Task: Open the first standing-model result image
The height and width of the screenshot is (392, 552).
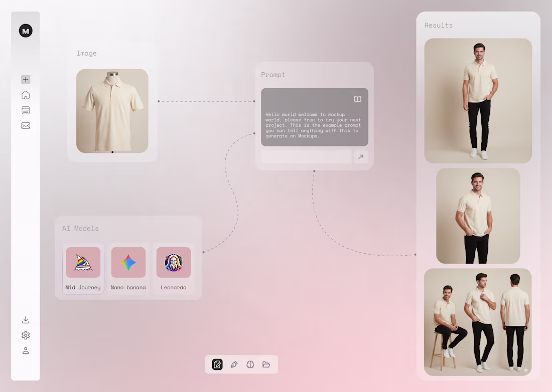Action: tap(478, 101)
